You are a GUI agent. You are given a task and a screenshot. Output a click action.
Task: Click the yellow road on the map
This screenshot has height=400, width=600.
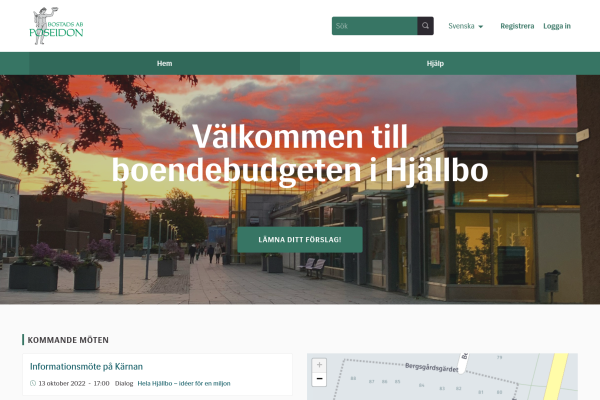tap(557, 377)
